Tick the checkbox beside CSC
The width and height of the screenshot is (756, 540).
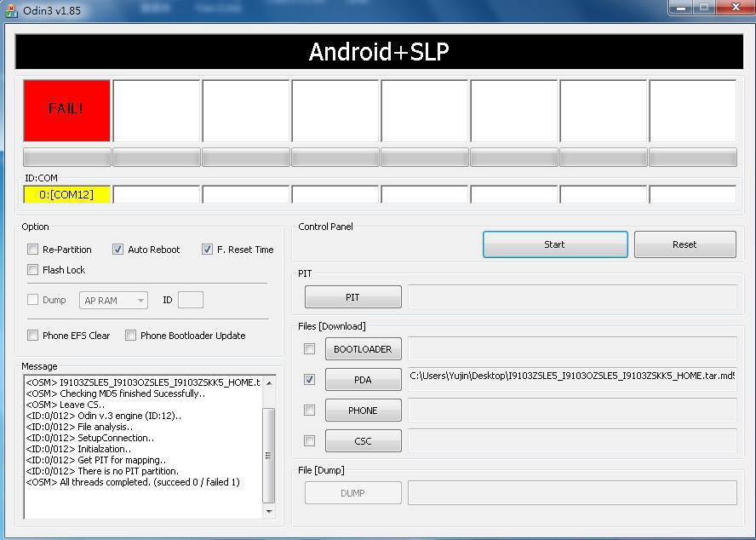310,440
